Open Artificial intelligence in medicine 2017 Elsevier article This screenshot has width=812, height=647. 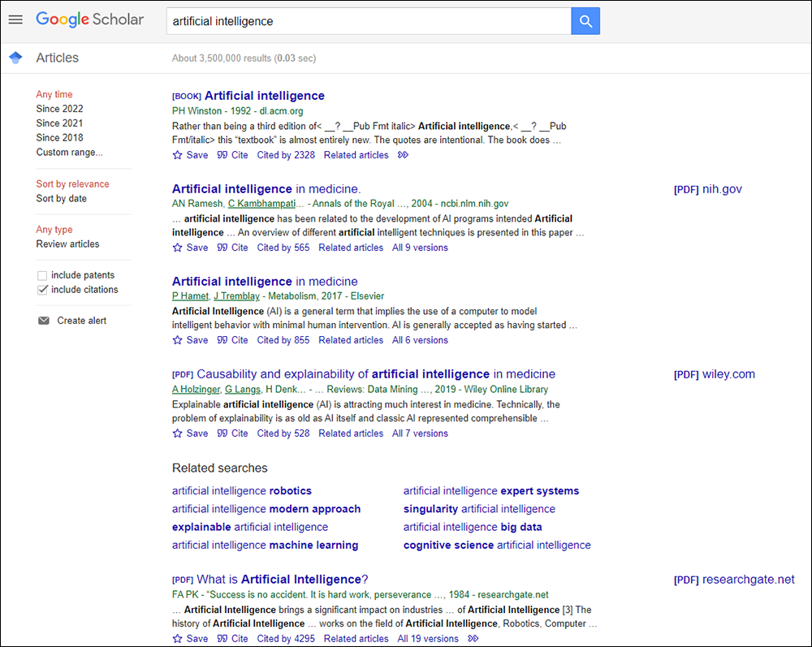pos(265,282)
